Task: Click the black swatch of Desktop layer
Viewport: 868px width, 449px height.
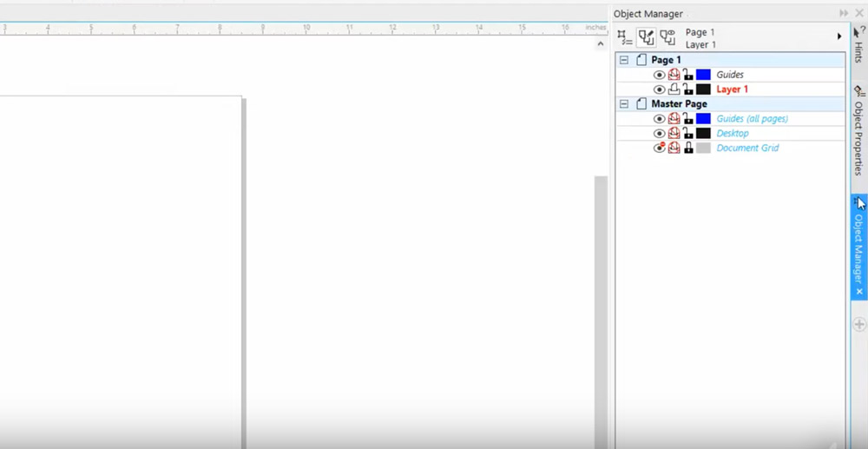Action: [703, 134]
